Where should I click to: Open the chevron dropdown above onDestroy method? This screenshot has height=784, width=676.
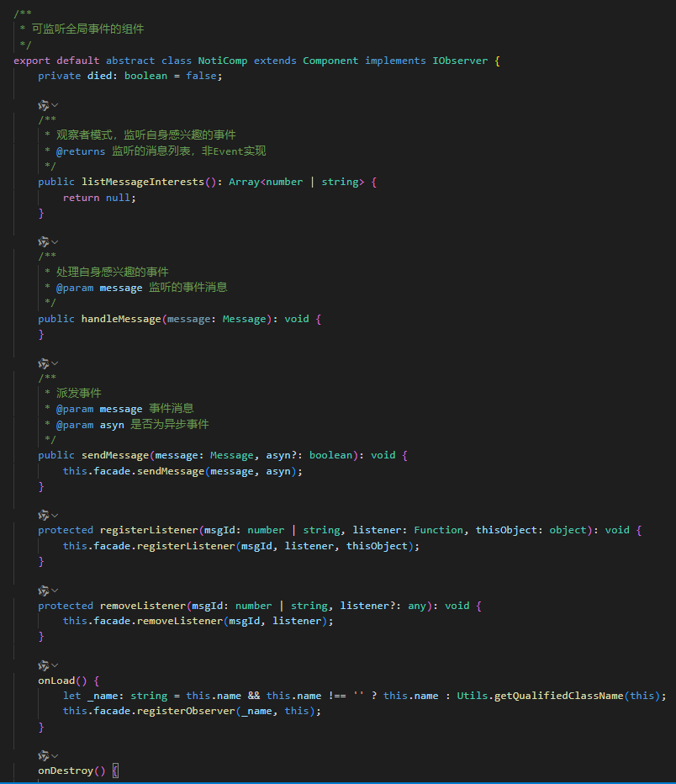point(55,755)
